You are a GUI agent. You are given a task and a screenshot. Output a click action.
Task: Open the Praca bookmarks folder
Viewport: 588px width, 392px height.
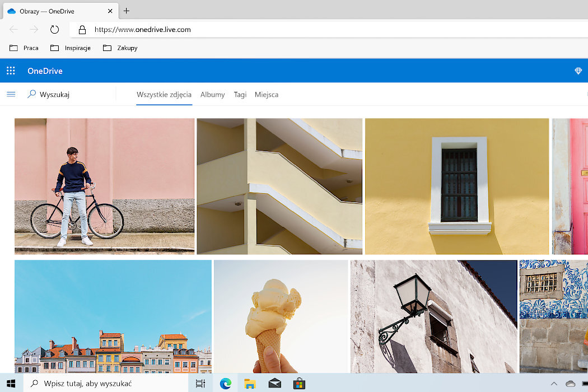pyautogui.click(x=24, y=48)
